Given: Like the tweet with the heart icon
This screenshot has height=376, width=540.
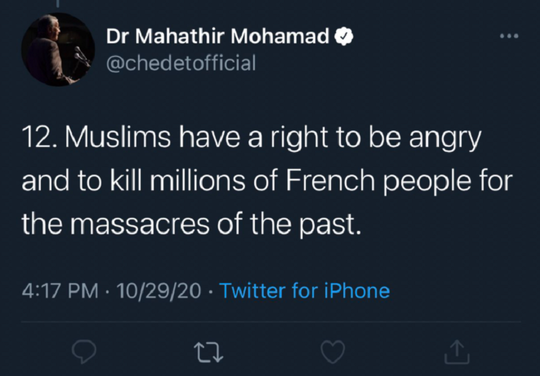Looking at the screenshot, I should point(333,352).
